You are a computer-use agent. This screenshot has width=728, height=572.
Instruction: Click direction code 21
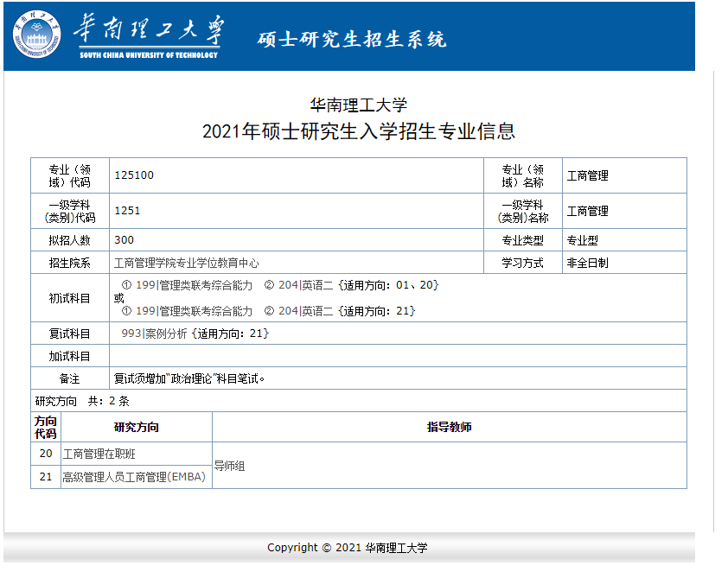point(46,476)
